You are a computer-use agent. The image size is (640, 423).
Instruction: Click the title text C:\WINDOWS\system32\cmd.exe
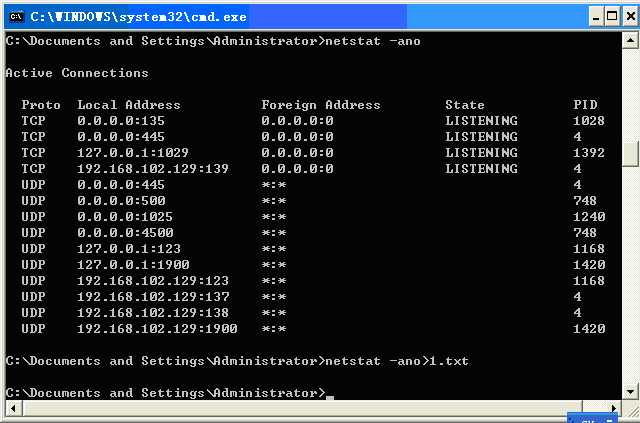138,17
